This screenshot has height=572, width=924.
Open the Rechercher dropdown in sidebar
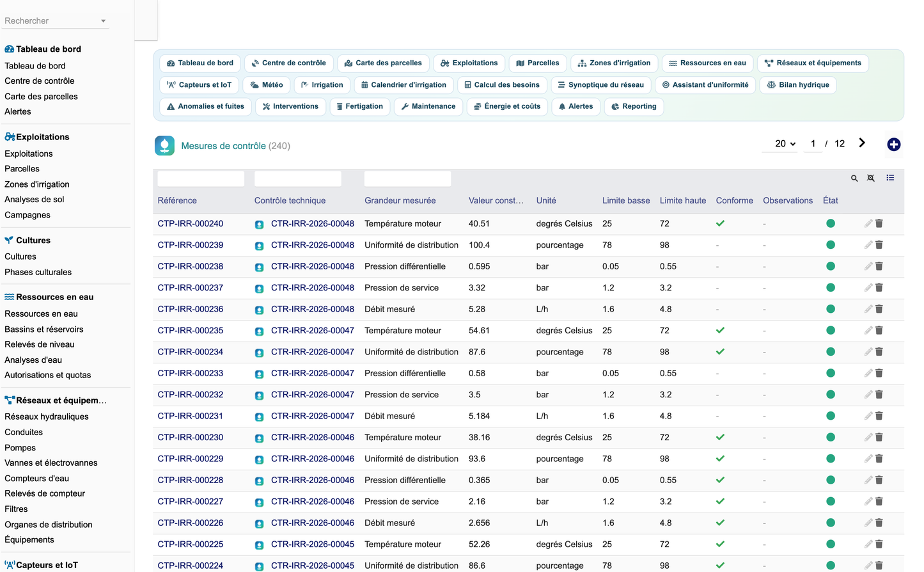(x=55, y=20)
